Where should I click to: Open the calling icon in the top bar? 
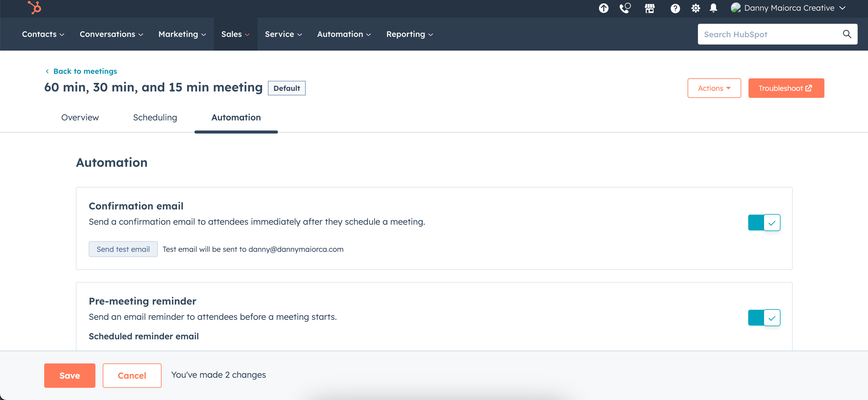click(x=625, y=8)
